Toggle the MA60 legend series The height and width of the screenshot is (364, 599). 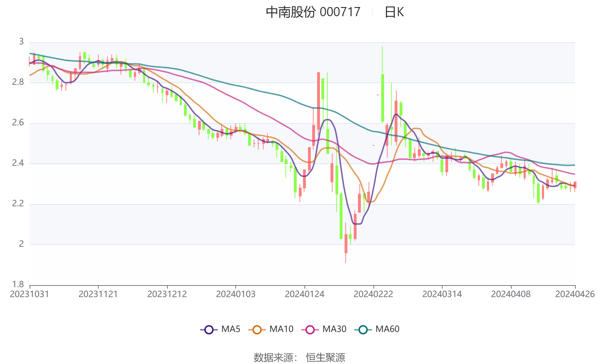coord(377,330)
